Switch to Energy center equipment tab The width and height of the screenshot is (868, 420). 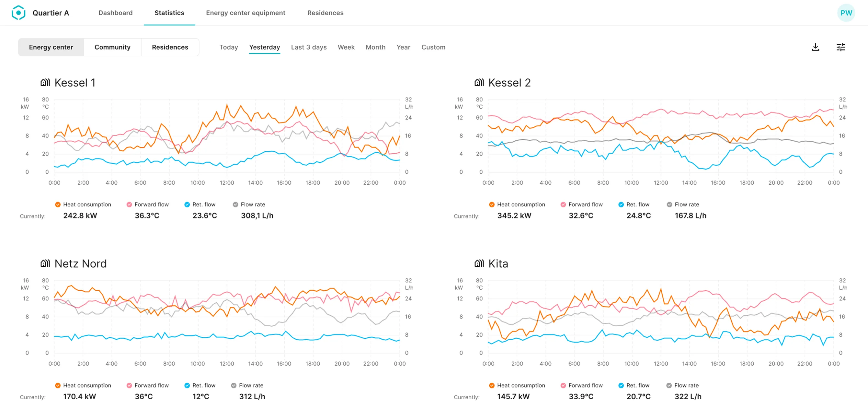click(x=245, y=13)
